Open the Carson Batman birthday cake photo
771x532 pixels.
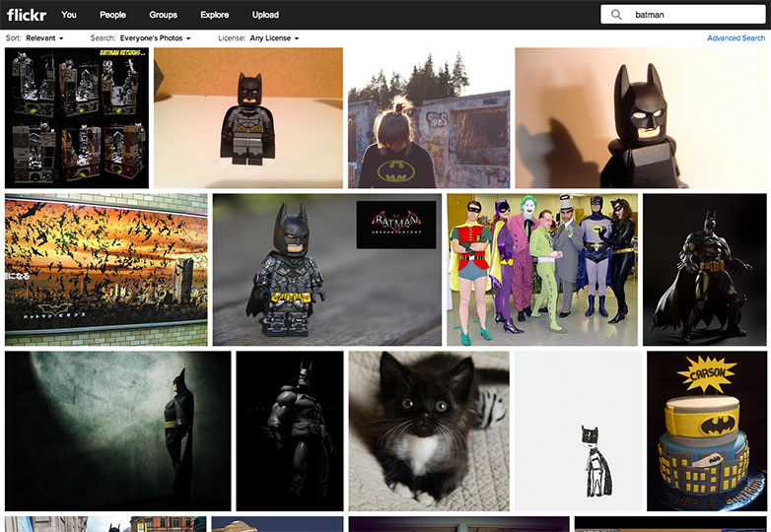click(x=707, y=431)
